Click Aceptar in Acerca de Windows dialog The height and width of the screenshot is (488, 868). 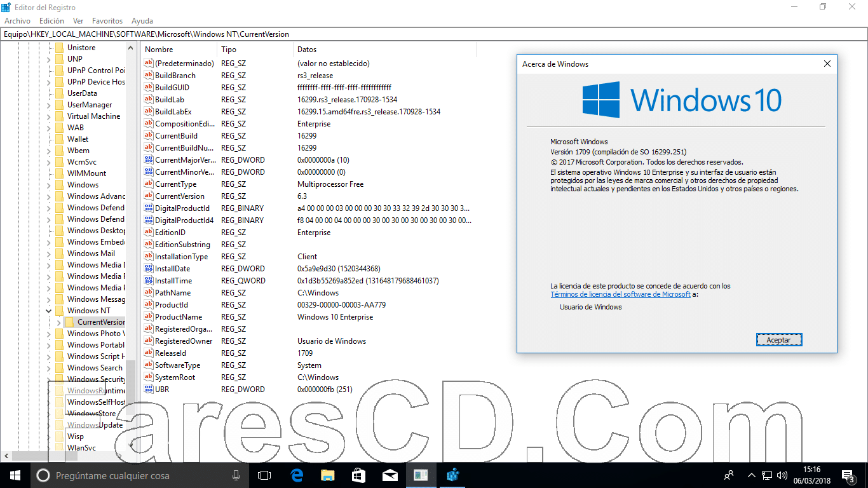point(779,340)
